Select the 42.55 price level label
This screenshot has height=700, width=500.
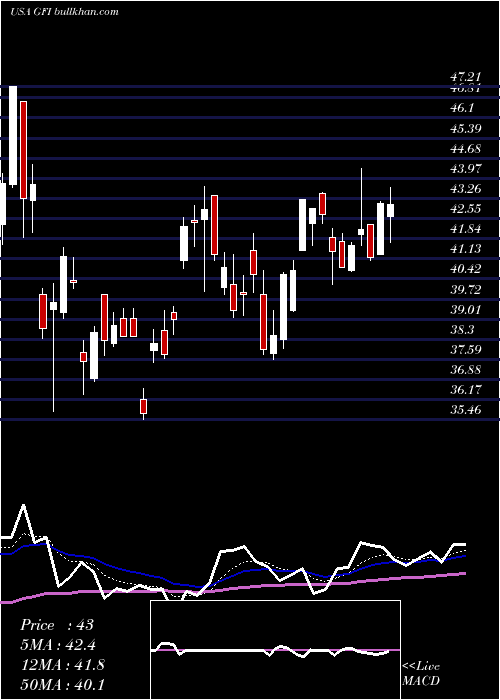pos(465,209)
